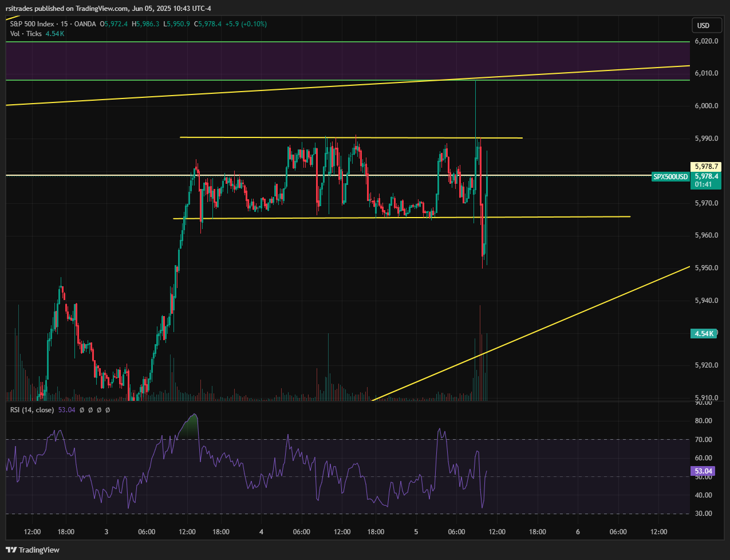Click the 6,000.0 price axis label
Screen dimensions: 730x560
pos(706,106)
